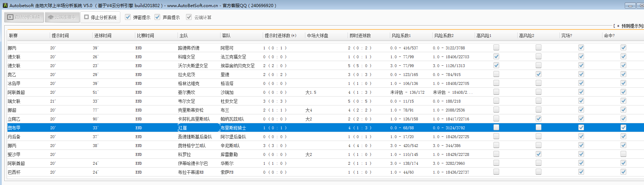Sort by the 联赛 column header

[x=13, y=36]
